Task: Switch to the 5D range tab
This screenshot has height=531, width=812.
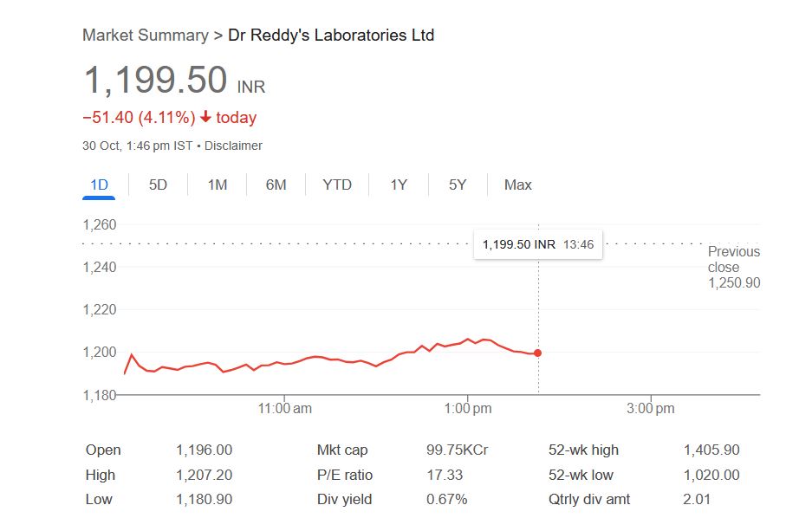Action: point(158,185)
